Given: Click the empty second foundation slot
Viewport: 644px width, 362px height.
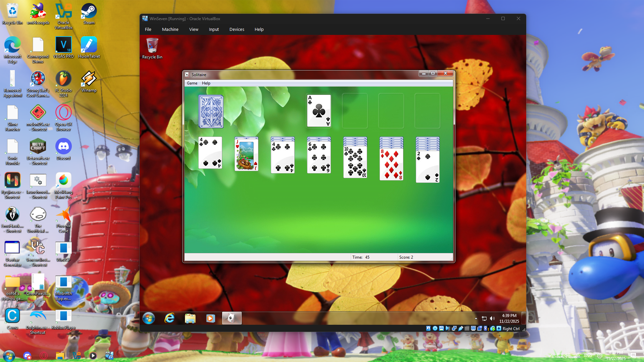Looking at the screenshot, I should 355,111.
